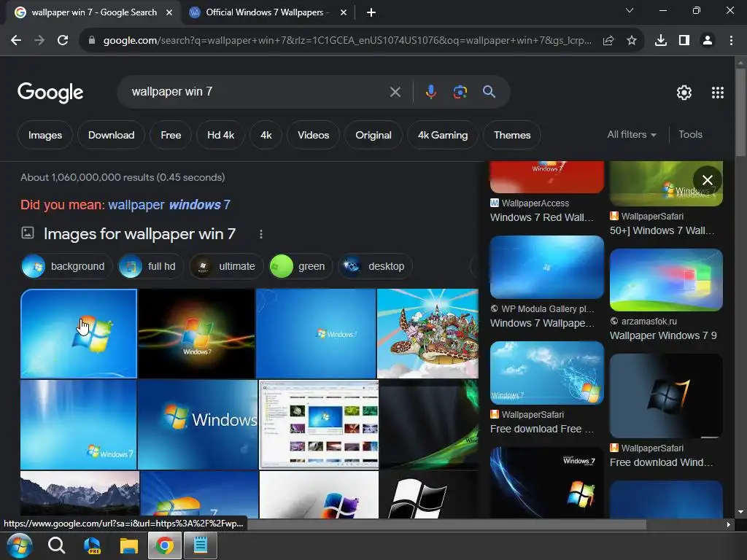The image size is (747, 560).
Task: Open Chrome three-dot menu
Action: [731, 41]
